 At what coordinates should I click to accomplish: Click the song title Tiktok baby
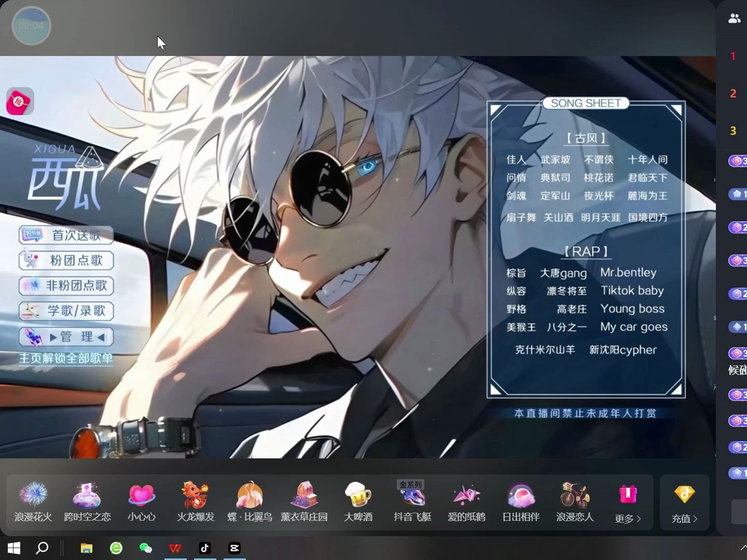click(x=632, y=290)
